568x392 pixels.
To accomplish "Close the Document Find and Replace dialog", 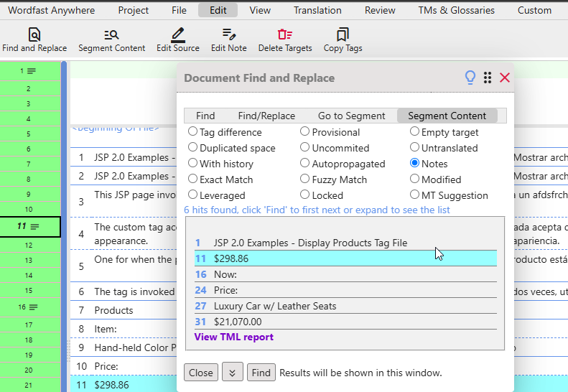I will coord(505,78).
